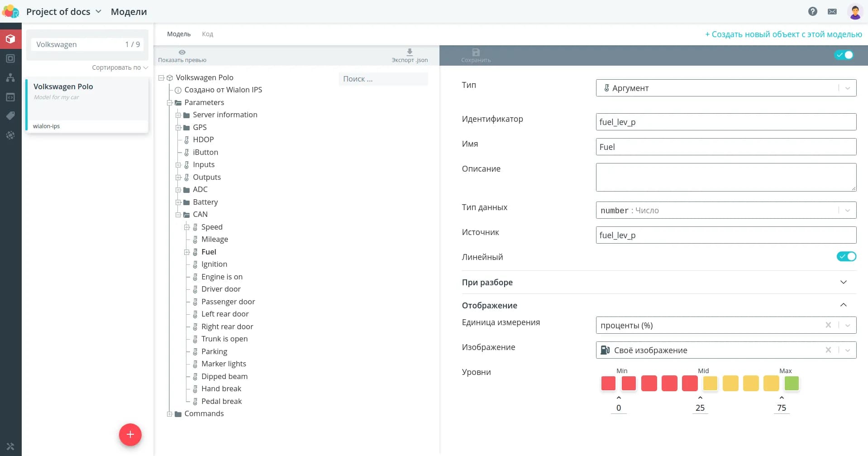This screenshot has height=456, width=868.
Task: Click the Show preview eye icon
Action: 182,53
